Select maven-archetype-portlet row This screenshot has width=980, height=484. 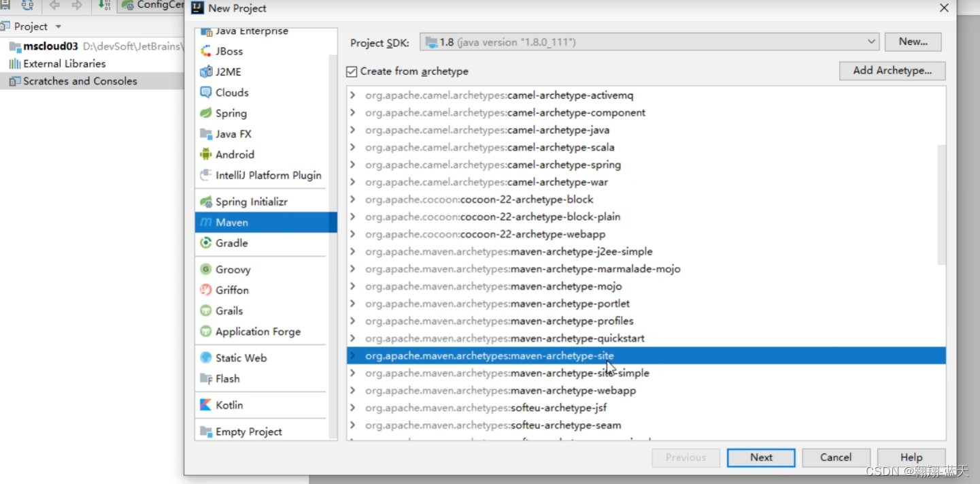tap(646, 304)
